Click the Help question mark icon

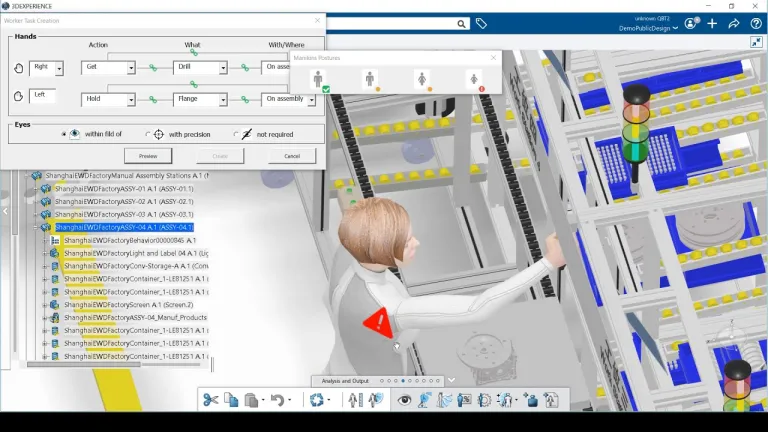pyautogui.click(x=756, y=23)
